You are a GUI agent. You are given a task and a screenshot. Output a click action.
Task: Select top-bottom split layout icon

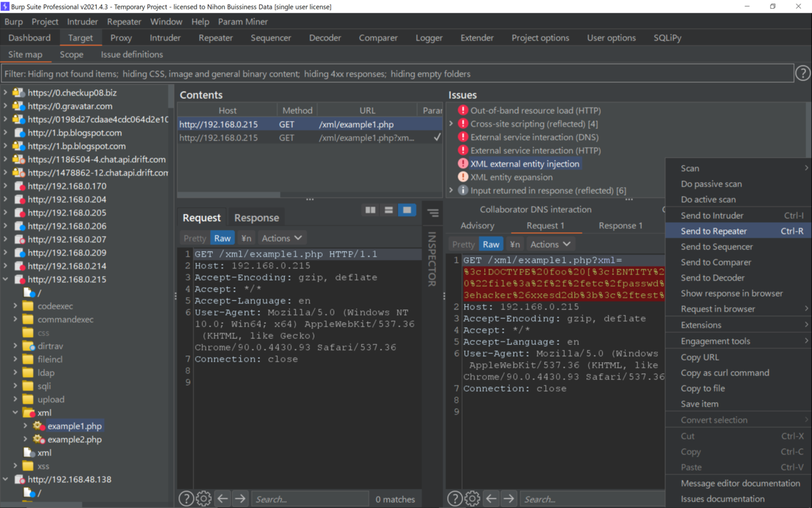pos(388,210)
